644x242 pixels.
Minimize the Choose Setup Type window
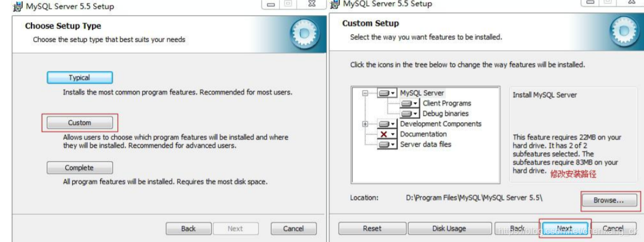tap(270, 3)
